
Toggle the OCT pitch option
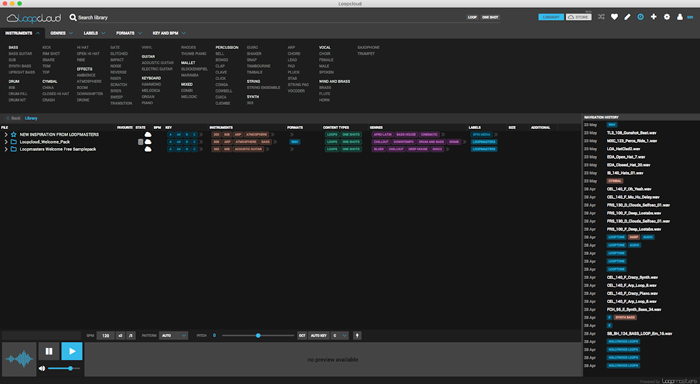[x=302, y=335]
